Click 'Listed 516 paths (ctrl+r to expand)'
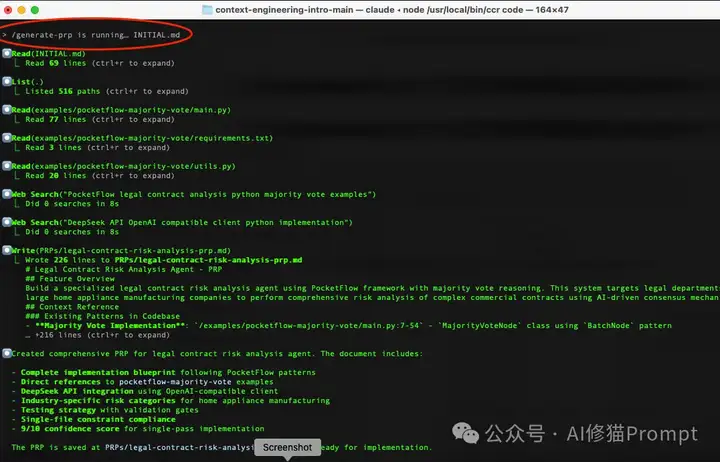Screen dimensions: 720x462 (107, 91)
